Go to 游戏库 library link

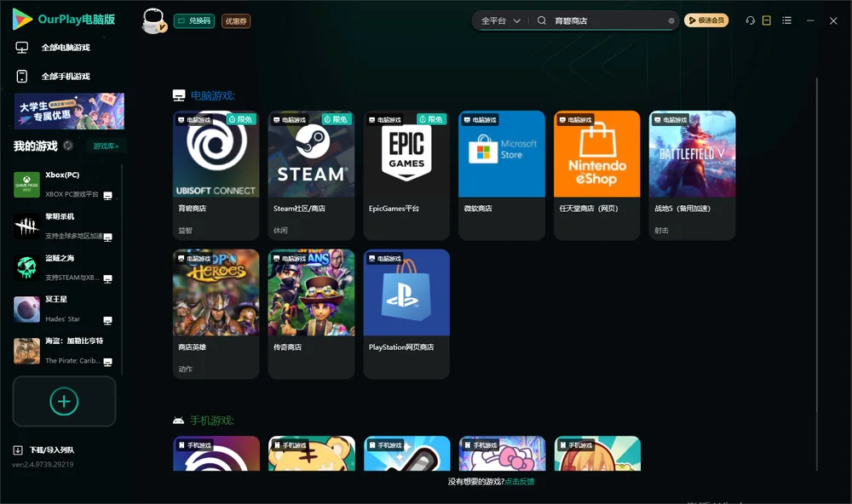tap(106, 146)
